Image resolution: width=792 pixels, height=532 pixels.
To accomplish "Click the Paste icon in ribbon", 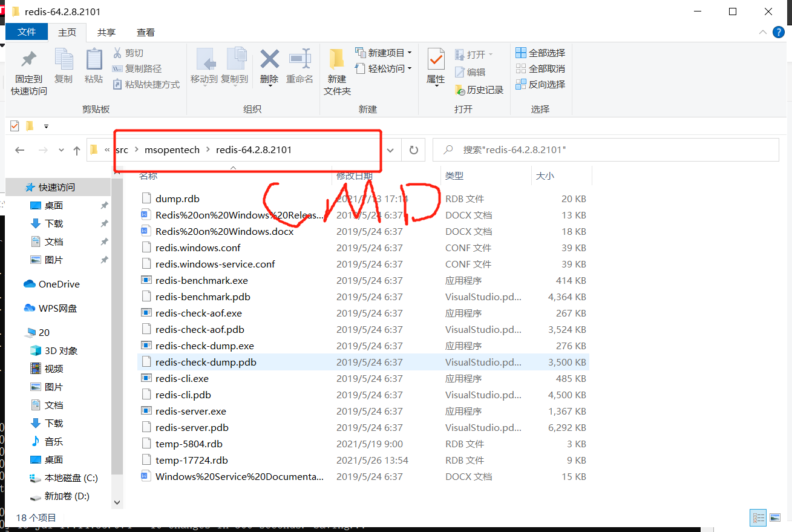I will point(94,59).
